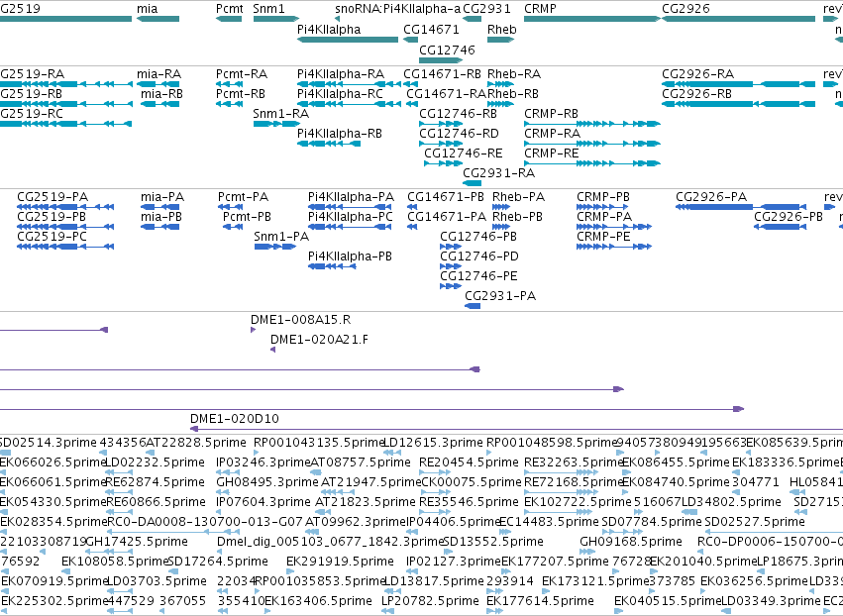Click the Pi4KIIalpha-PC protein label

click(x=350, y=217)
